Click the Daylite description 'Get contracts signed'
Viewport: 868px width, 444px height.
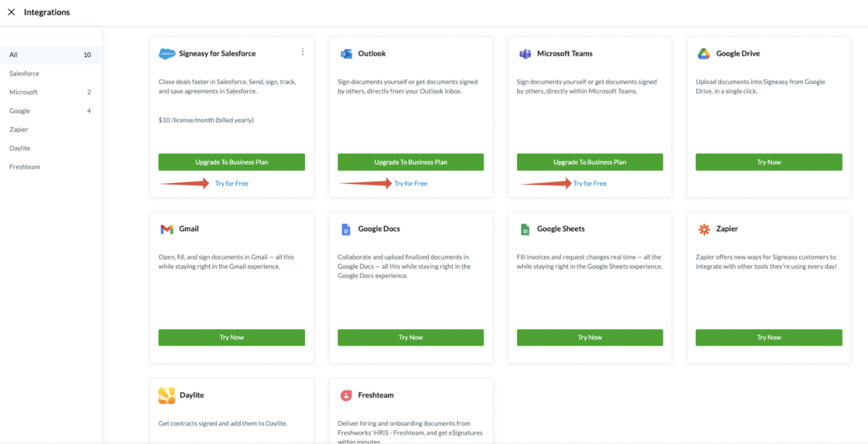(x=223, y=424)
